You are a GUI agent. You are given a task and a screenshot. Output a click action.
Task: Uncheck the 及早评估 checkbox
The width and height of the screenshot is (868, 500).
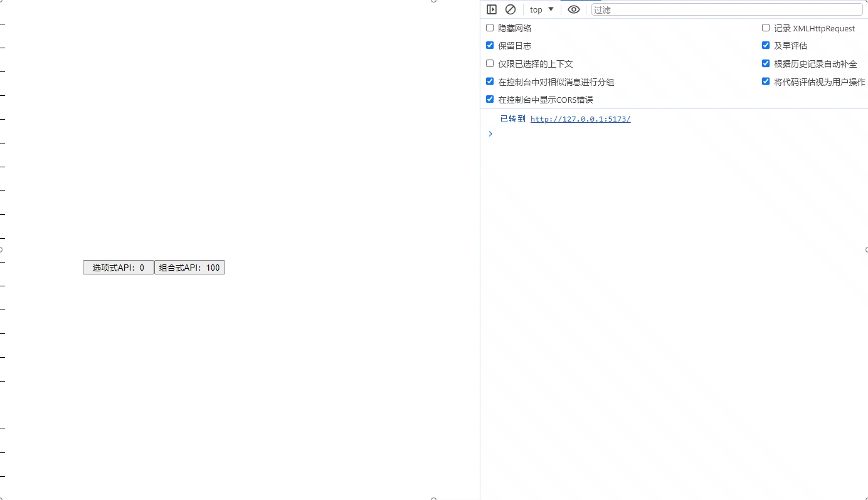(x=766, y=45)
